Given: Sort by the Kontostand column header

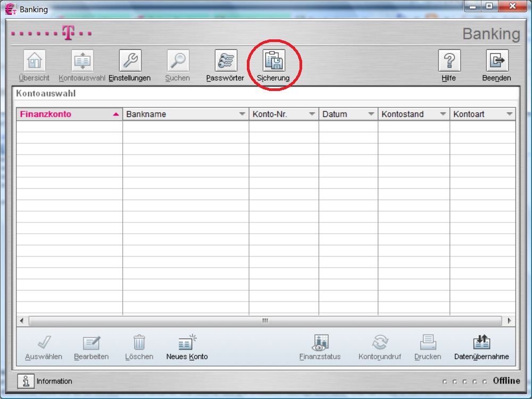Looking at the screenshot, I should point(414,114).
